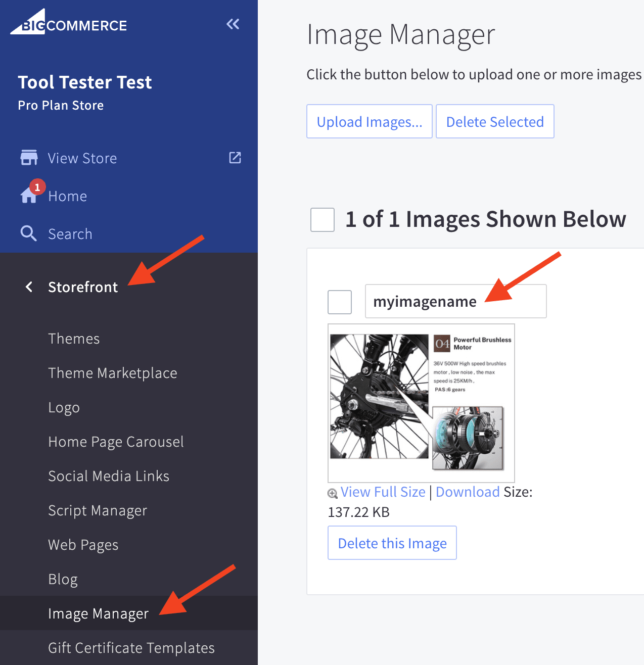Open View Full Size link

click(383, 492)
